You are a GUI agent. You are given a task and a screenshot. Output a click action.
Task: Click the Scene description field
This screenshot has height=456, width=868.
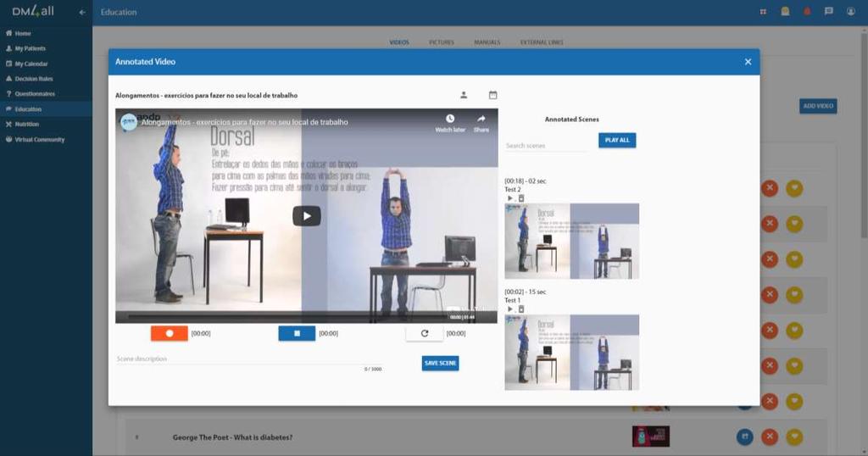pos(249,359)
